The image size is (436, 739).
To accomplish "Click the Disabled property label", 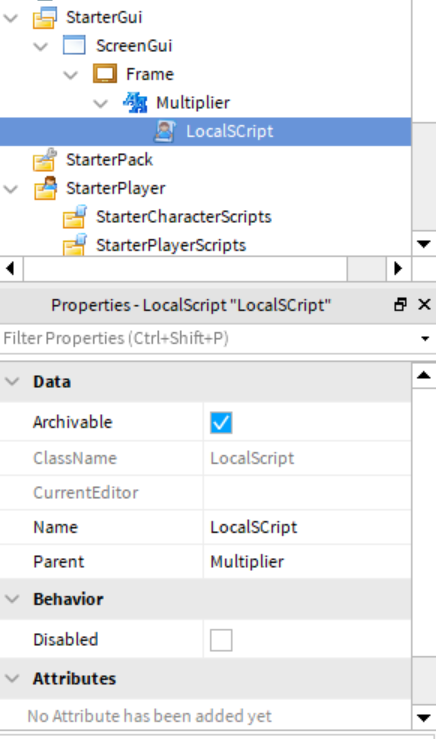I will click(66, 640).
